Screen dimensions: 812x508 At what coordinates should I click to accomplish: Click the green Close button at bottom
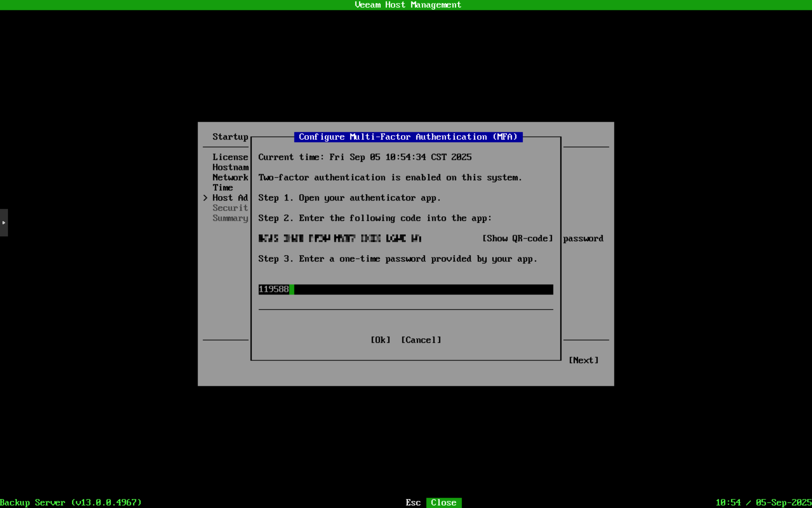click(x=443, y=503)
